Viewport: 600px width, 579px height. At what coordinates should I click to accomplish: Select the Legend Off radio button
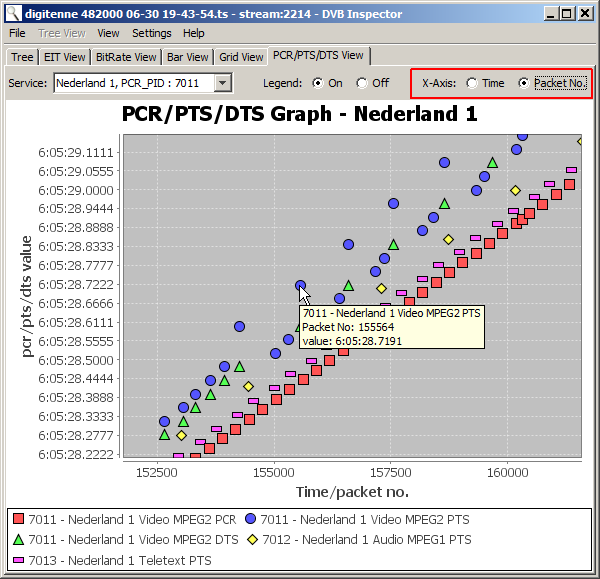pyautogui.click(x=362, y=83)
